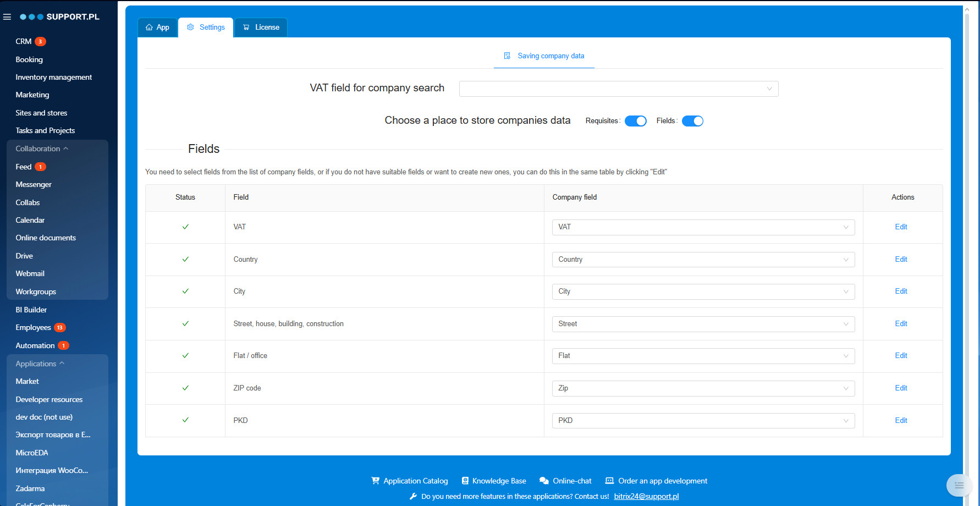Switch to the App tab
The image size is (980, 506).
(157, 28)
